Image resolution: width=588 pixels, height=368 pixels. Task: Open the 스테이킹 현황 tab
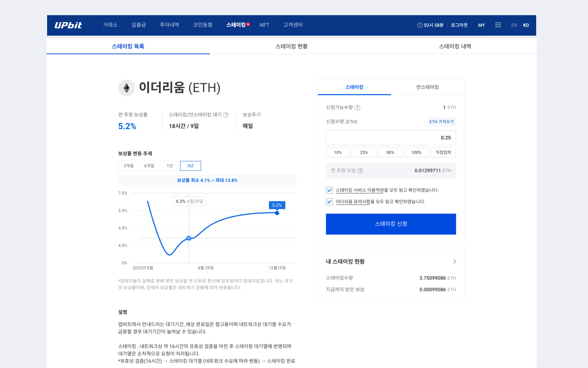click(291, 46)
